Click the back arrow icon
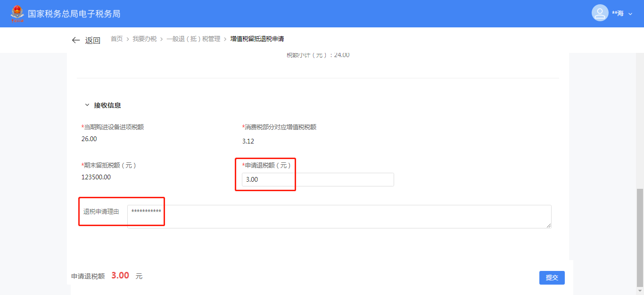Image resolution: width=644 pixels, height=295 pixels. point(75,41)
